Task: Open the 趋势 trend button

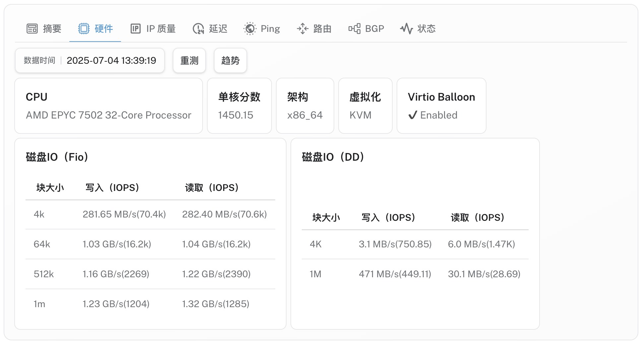Action: (x=230, y=60)
